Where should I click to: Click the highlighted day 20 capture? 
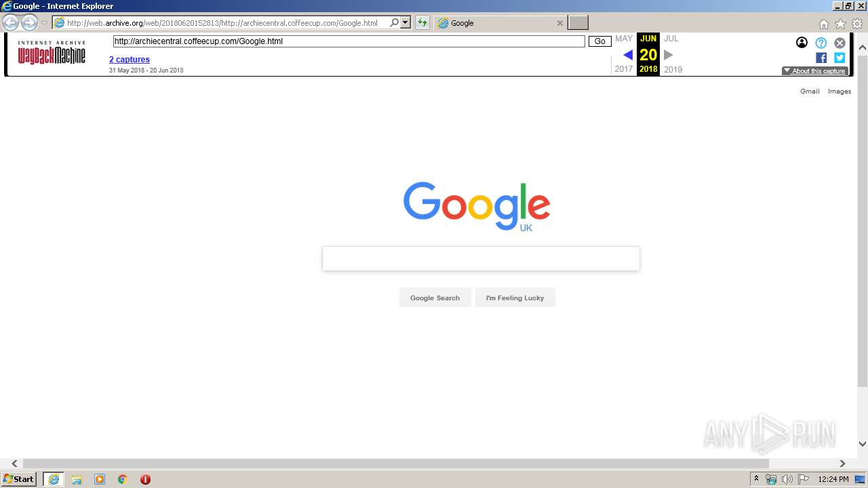[648, 55]
